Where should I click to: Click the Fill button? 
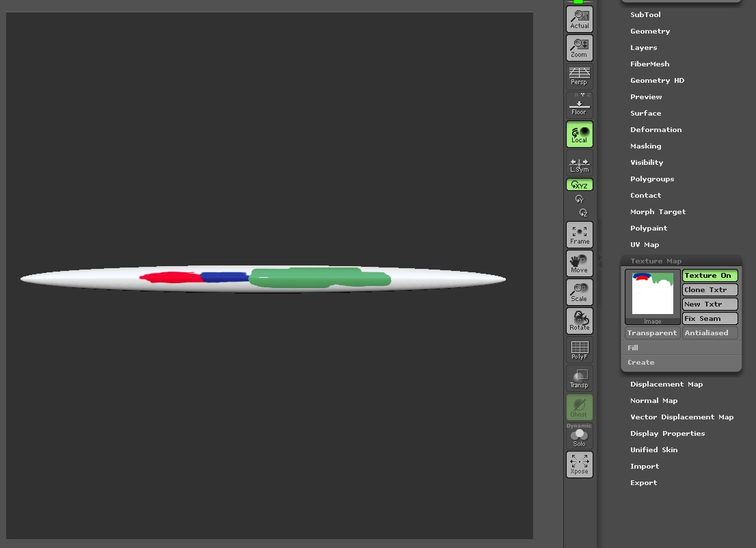(x=681, y=348)
